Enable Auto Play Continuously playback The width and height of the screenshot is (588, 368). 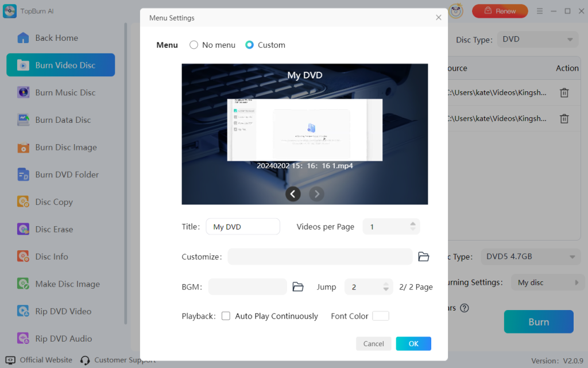coord(226,316)
